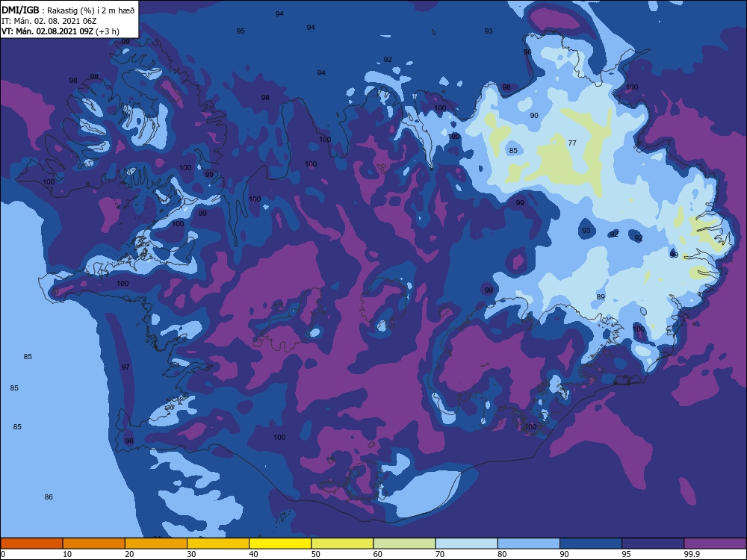Click the '93' label beside the two 92 values
The image size is (747, 560).
point(586,231)
